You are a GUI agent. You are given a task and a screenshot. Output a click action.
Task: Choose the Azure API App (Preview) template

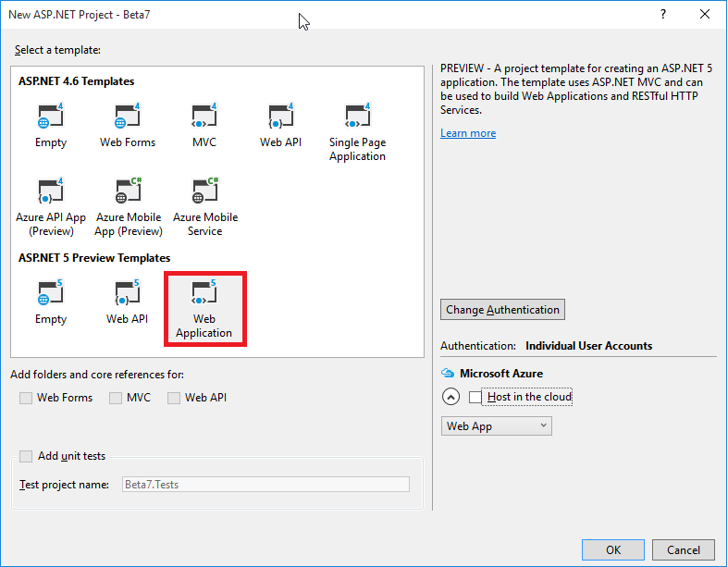[51, 206]
